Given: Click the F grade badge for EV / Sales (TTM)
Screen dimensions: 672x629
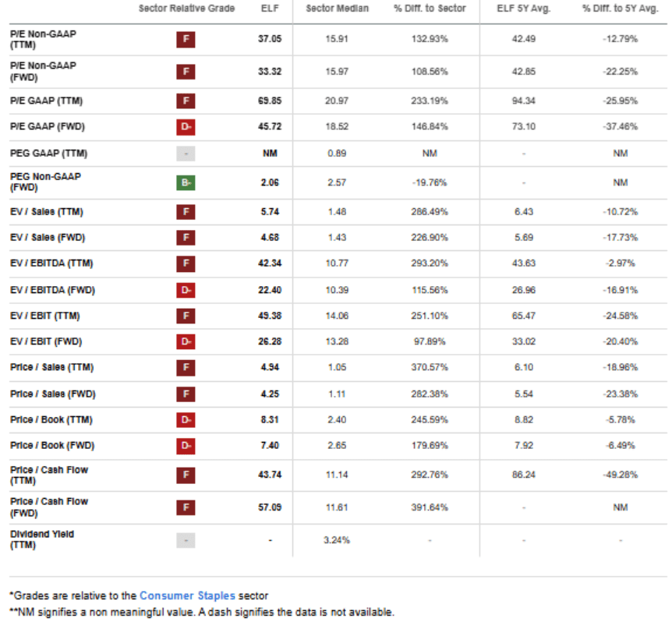Looking at the screenshot, I should (186, 211).
